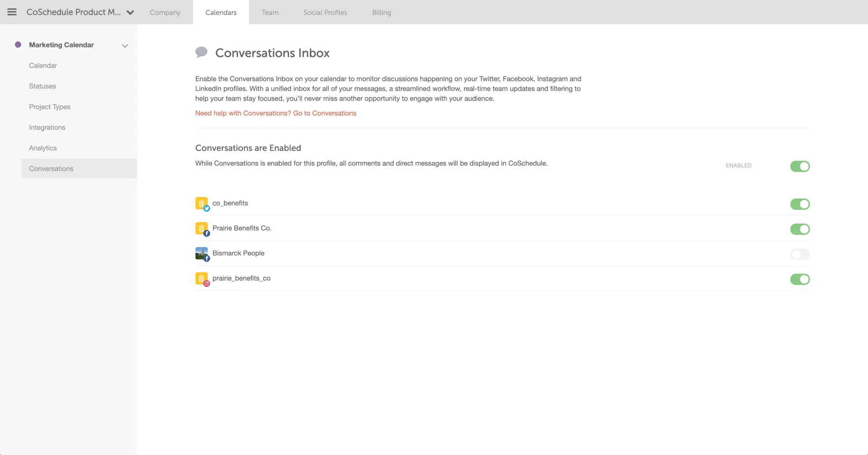The height and width of the screenshot is (455, 868).
Task: Follow the Go to Conversations help link
Action: [x=325, y=113]
